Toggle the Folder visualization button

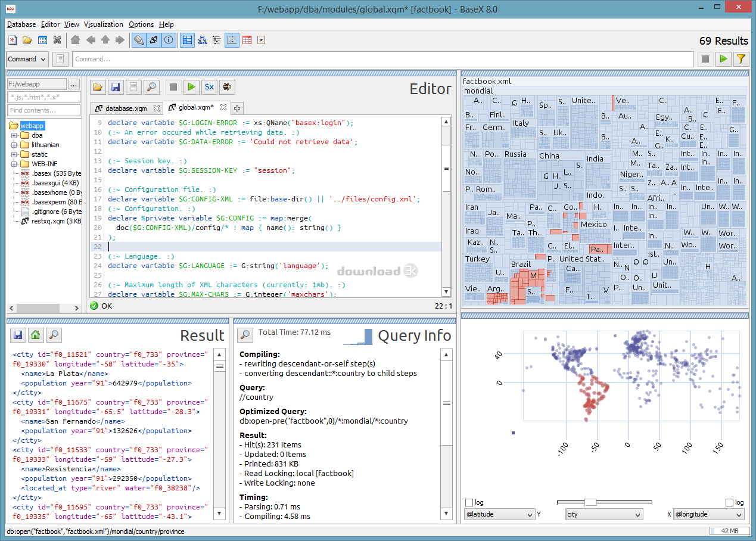point(217,41)
